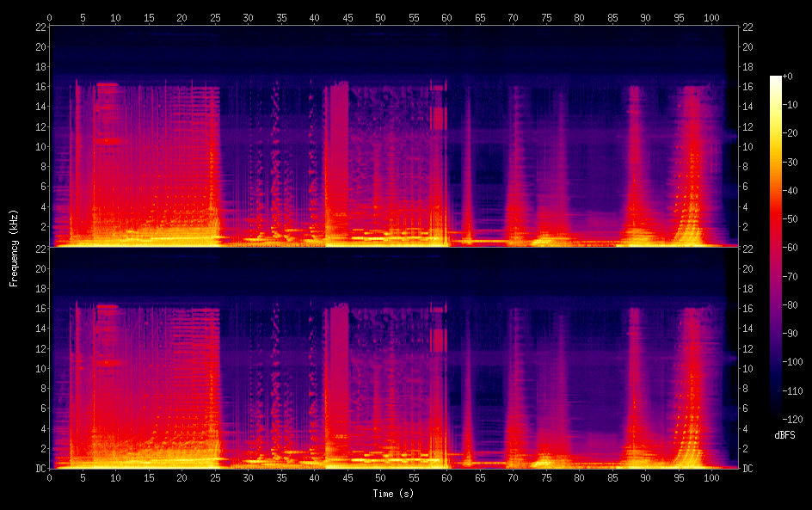Click the white top end of the color scale bar
Screen dimensions: 812x510
click(x=776, y=79)
